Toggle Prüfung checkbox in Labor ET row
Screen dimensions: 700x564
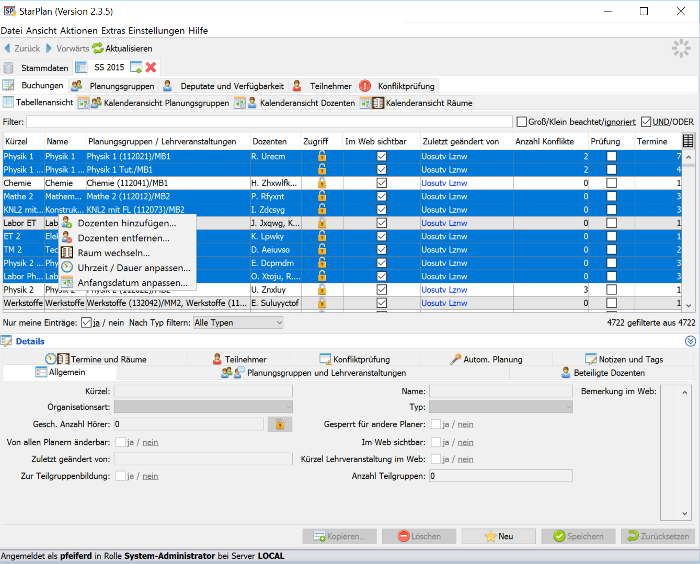612,223
